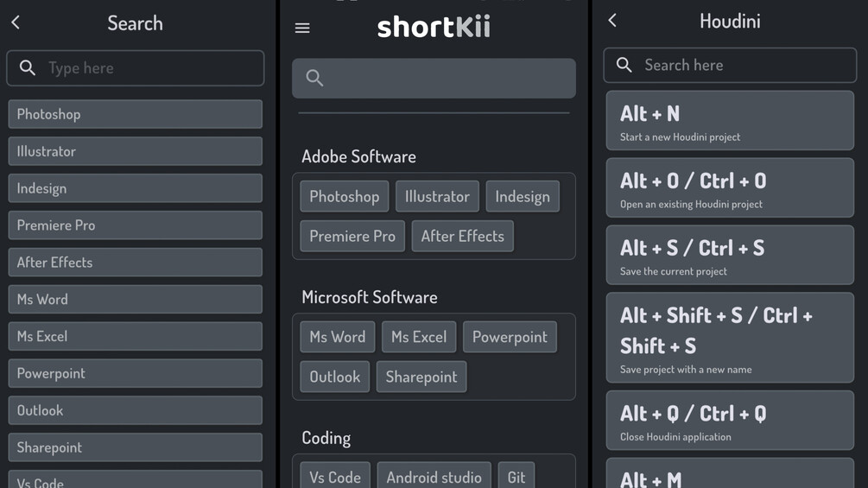
Task: Click the magnifier icon in Search screen
Action: click(x=28, y=68)
